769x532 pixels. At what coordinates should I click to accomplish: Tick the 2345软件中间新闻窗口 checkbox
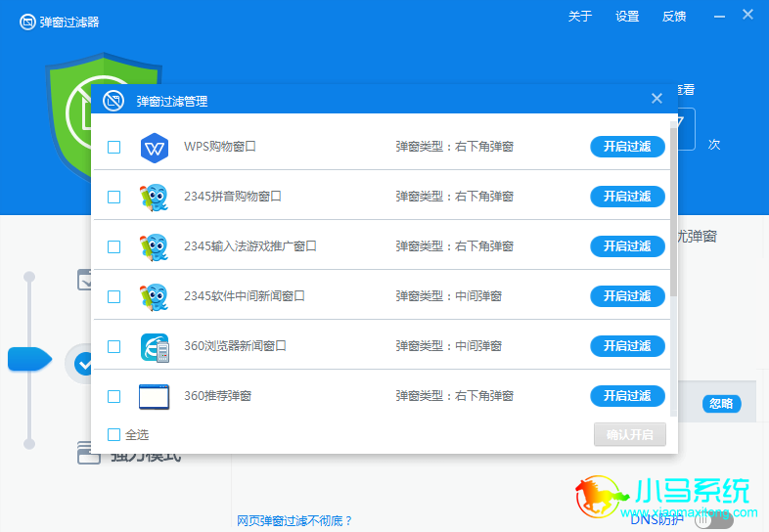(113, 296)
